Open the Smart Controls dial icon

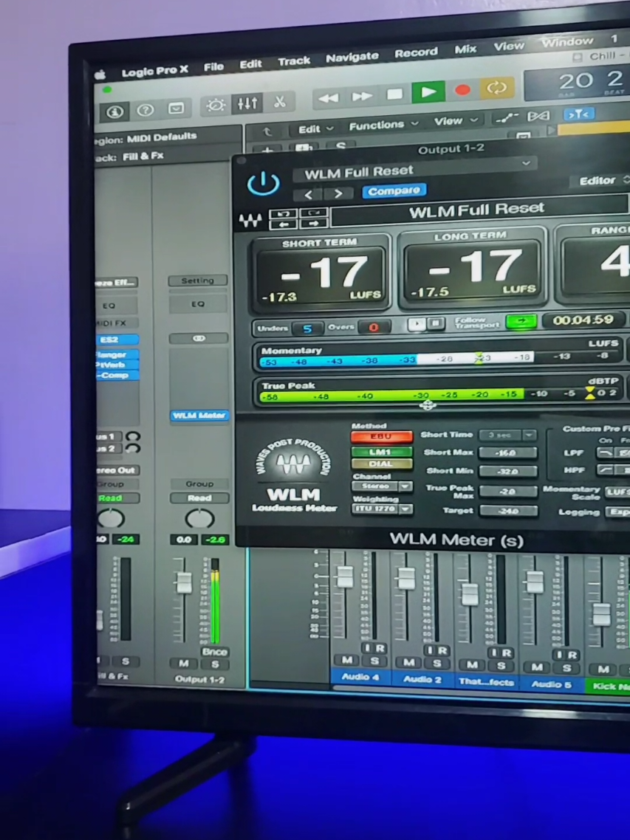(x=216, y=105)
